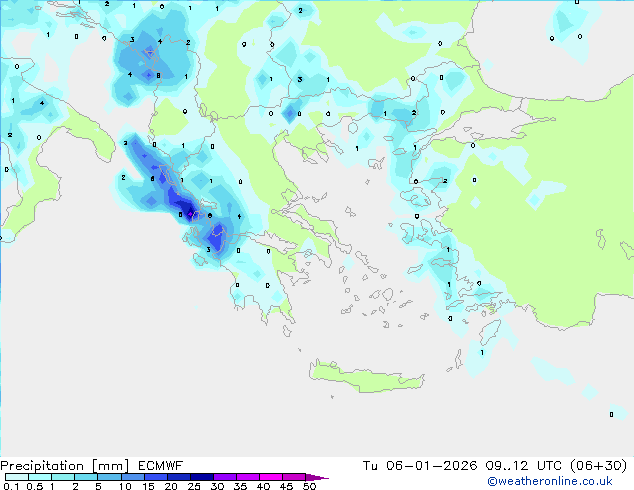
Task: Click the "ECMWF" model label
Action: pyautogui.click(x=161, y=466)
